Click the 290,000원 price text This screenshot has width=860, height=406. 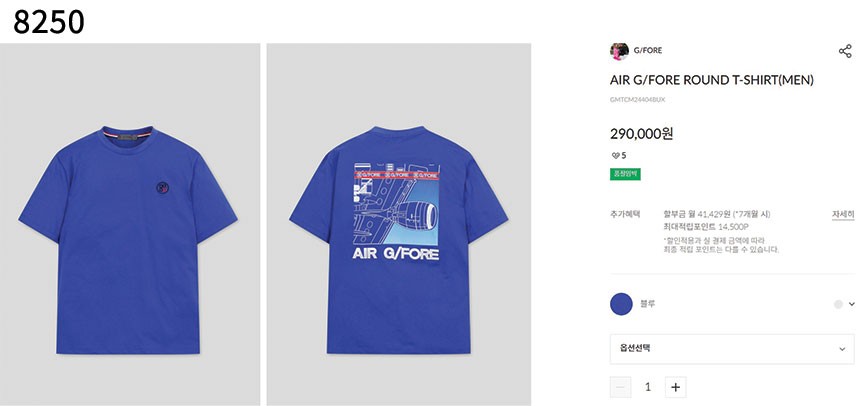tap(641, 133)
